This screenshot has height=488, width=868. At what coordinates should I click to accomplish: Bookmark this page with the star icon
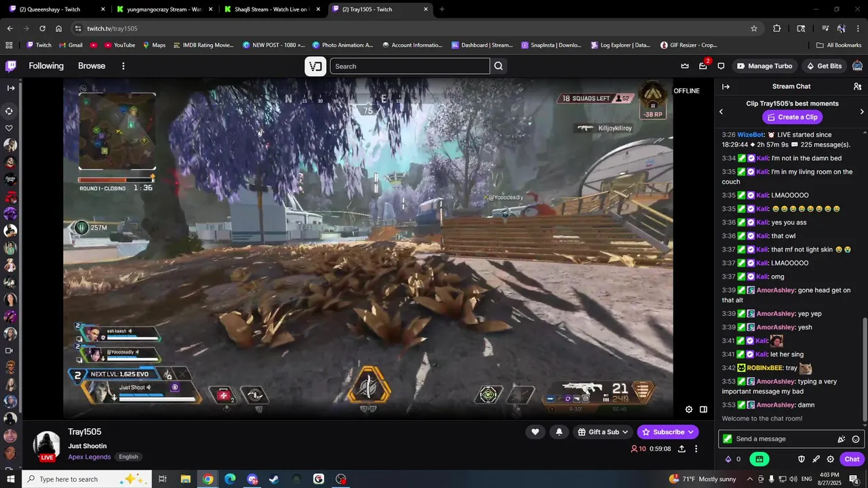pos(753,28)
